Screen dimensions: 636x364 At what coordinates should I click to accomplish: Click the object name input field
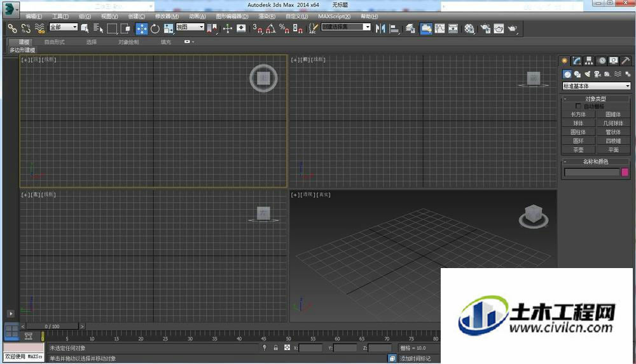591,172
